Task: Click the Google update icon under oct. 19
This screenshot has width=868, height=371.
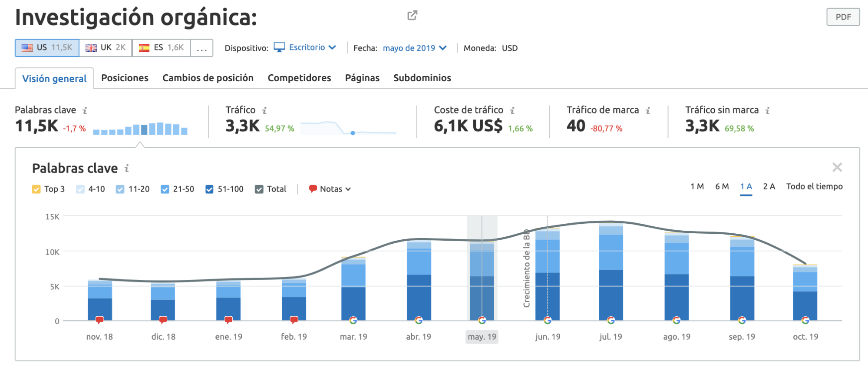Action: tap(805, 320)
